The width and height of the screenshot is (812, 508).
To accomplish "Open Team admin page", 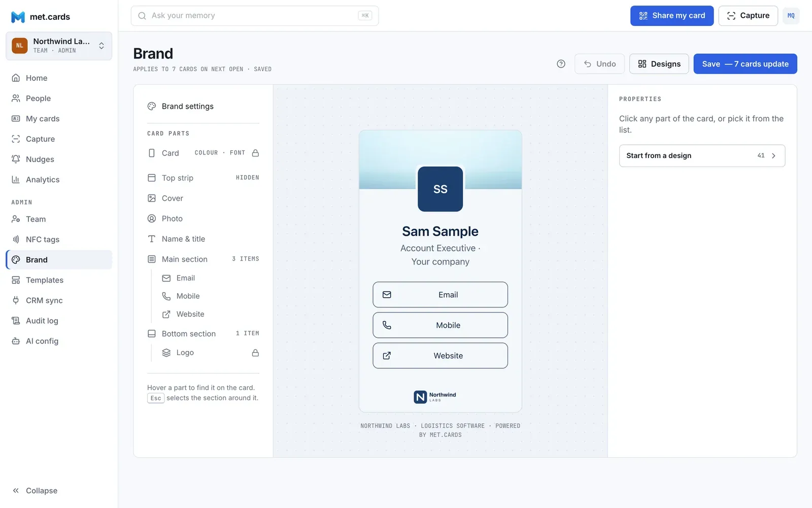I will click(x=59, y=219).
